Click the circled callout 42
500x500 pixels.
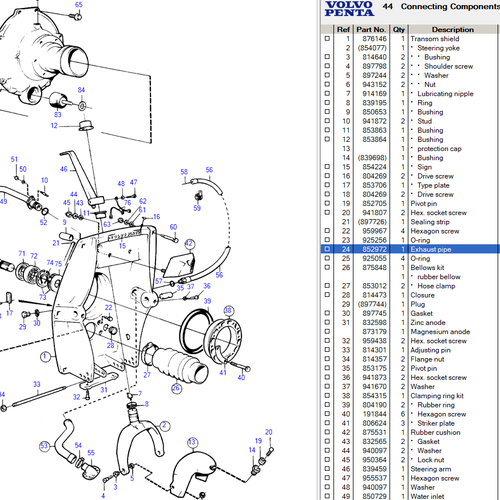tap(189, 244)
